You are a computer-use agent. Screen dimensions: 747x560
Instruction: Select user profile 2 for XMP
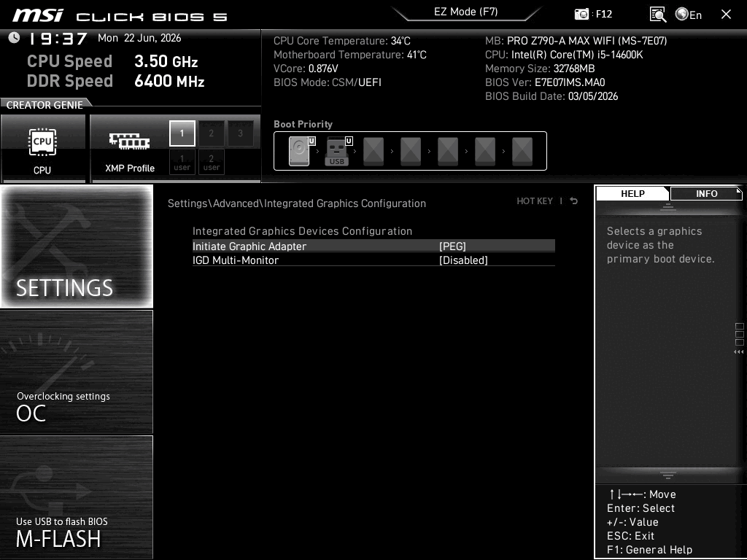tap(211, 163)
